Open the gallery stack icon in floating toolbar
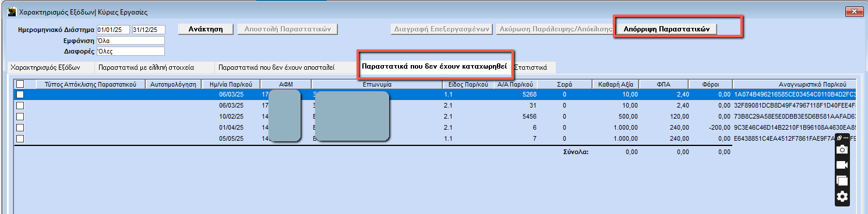The image size is (868, 214). (842, 181)
